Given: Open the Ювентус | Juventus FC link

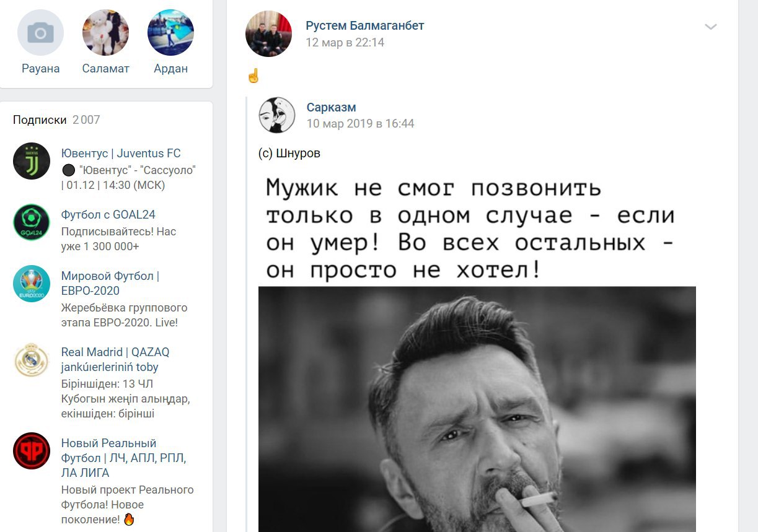Looking at the screenshot, I should point(121,154).
